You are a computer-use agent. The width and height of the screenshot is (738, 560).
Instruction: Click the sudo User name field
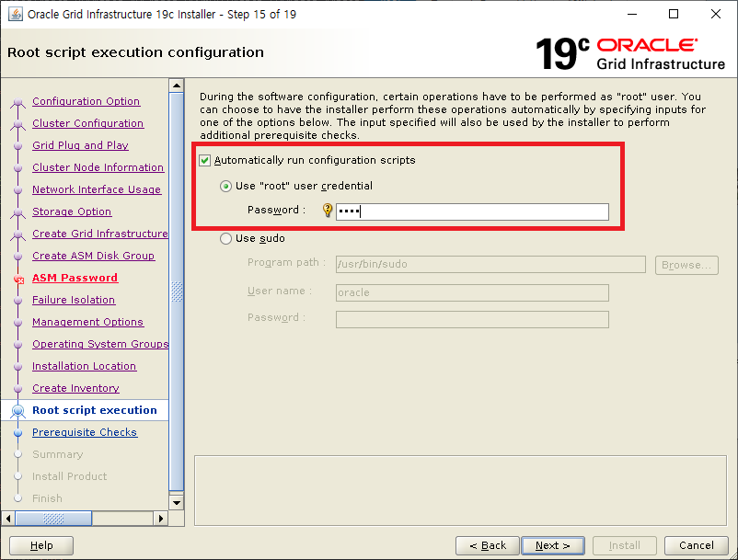pyautogui.click(x=472, y=292)
